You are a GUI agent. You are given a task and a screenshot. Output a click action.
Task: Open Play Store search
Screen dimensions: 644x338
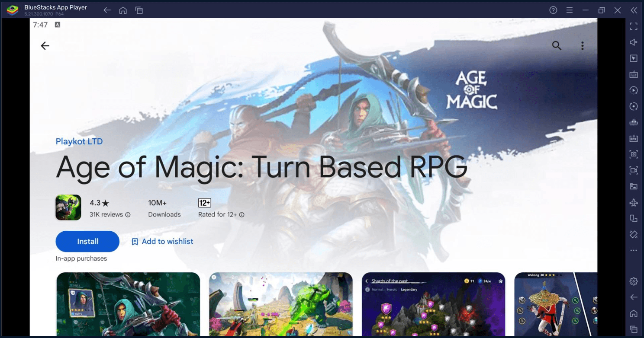(x=557, y=46)
